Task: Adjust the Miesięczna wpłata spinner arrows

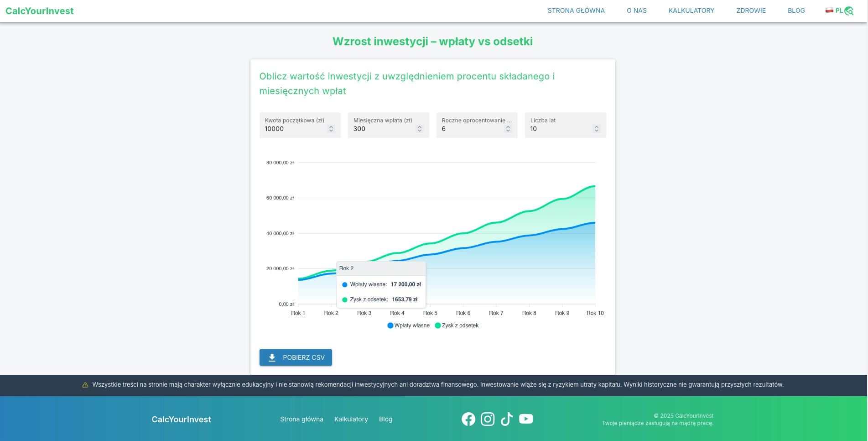Action: [420, 129]
